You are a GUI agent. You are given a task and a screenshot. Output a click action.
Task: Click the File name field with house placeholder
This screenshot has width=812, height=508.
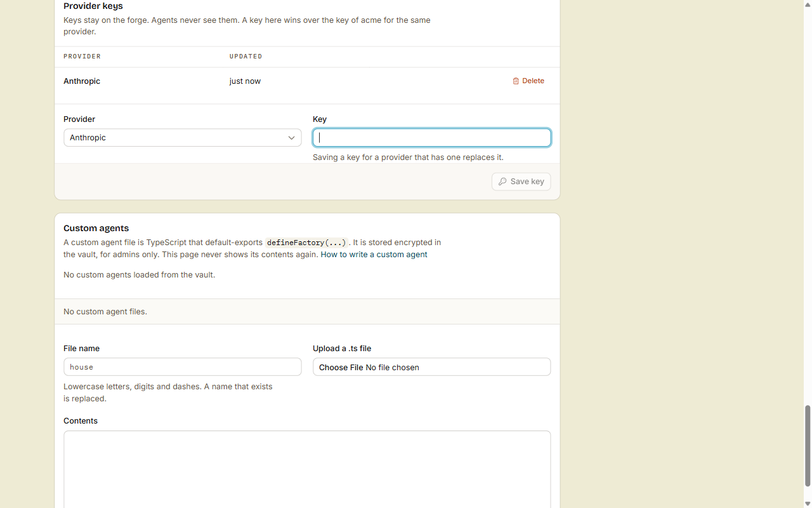183,367
